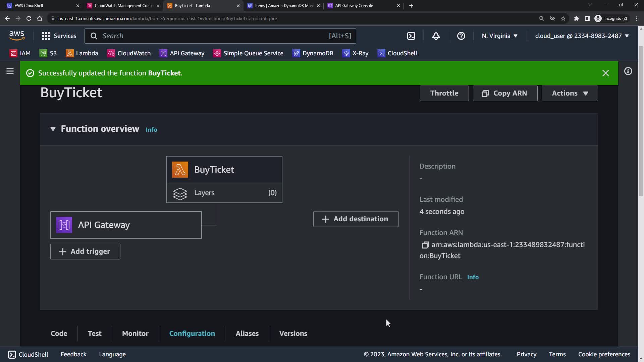This screenshot has width=644, height=362.
Task: Switch to the Versions tab
Action: (293, 334)
